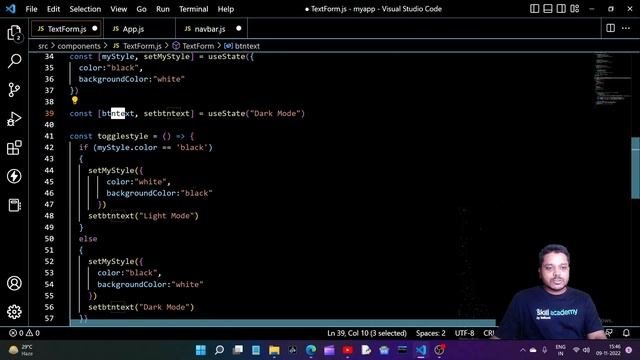640x360 pixels.
Task: Expand TextForm.js breadcrumb segment
Action: 137,46
